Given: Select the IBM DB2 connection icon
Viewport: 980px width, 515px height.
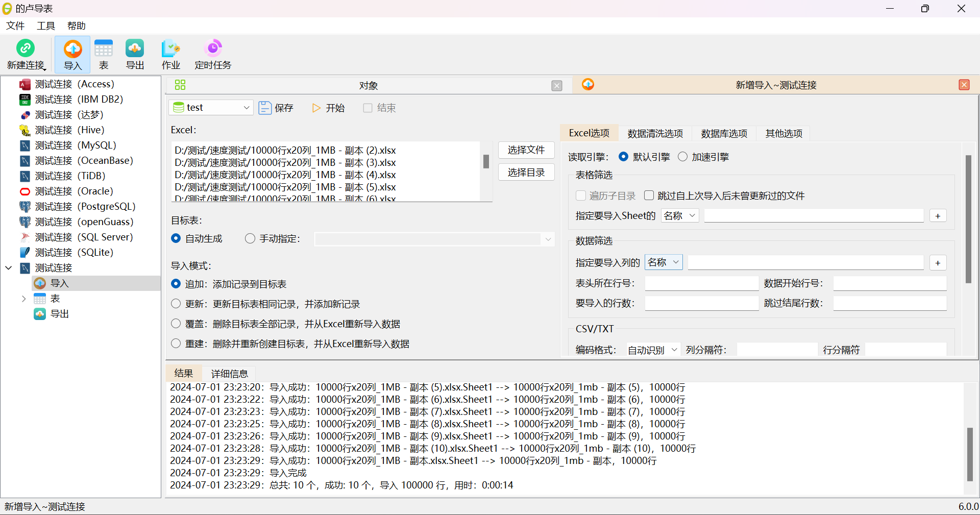Looking at the screenshot, I should (x=25, y=100).
